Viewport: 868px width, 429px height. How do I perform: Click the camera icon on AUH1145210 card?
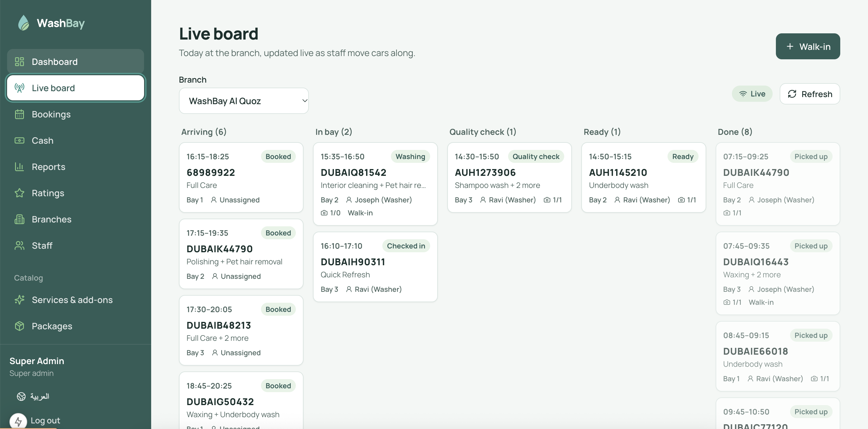[681, 200]
